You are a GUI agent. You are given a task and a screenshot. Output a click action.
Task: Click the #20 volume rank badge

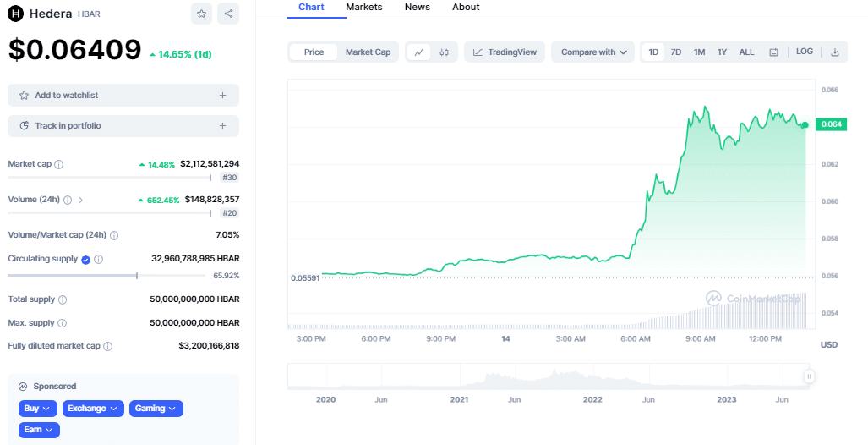coord(229,213)
